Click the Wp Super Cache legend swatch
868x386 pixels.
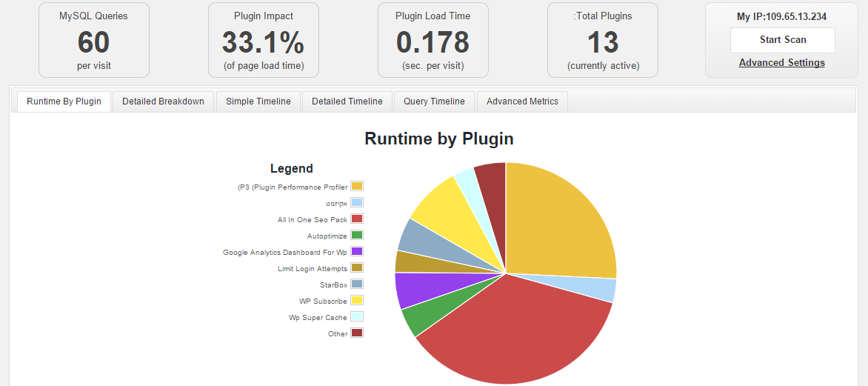[357, 317]
